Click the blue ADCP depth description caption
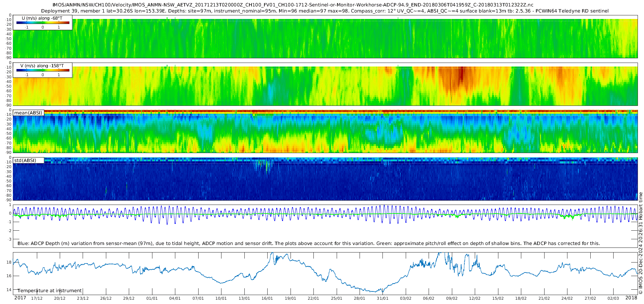 tap(308, 244)
